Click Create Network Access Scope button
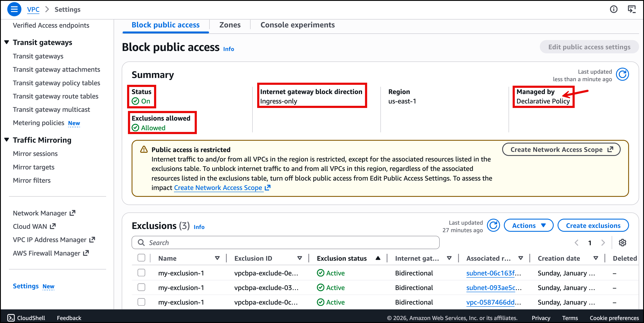644x323 pixels. coord(561,149)
